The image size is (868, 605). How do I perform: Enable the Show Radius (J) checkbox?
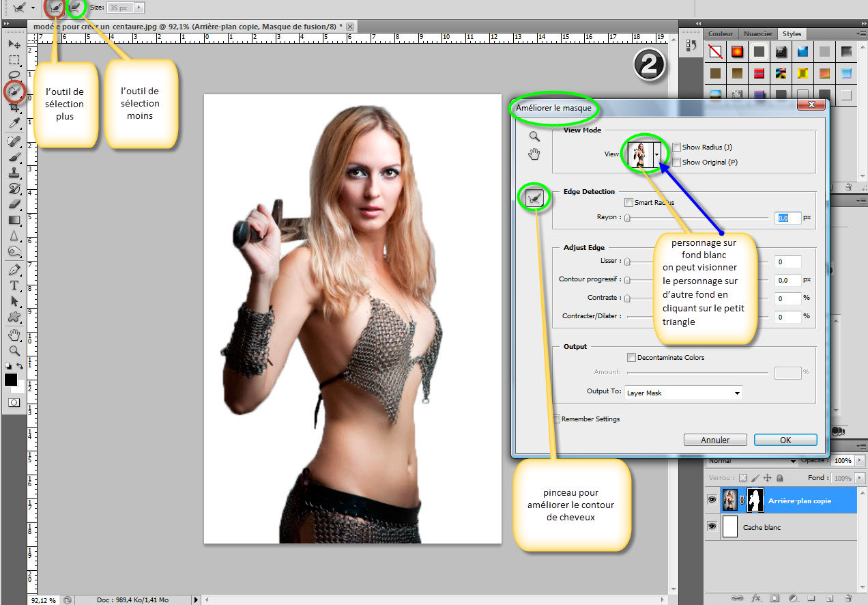pyautogui.click(x=676, y=147)
